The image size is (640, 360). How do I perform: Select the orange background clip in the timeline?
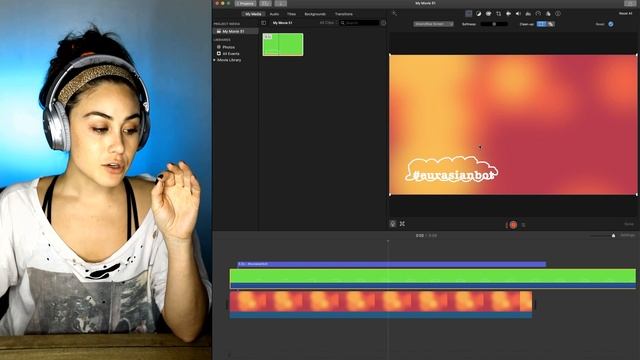pyautogui.click(x=381, y=304)
